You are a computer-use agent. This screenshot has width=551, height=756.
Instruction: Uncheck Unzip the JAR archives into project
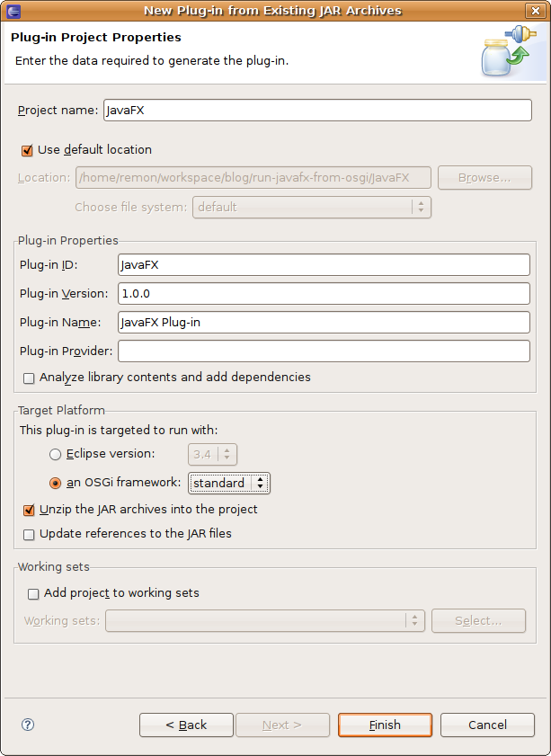click(29, 510)
